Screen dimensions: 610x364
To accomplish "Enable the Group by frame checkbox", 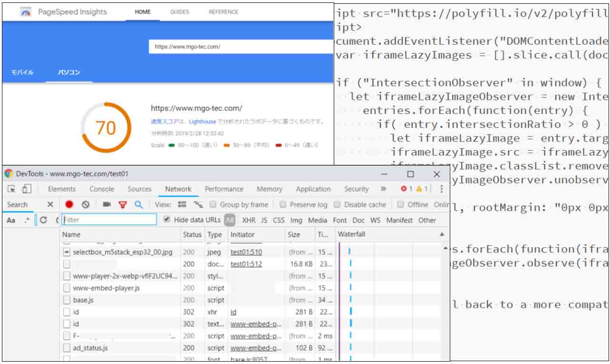I will pos(213,205).
